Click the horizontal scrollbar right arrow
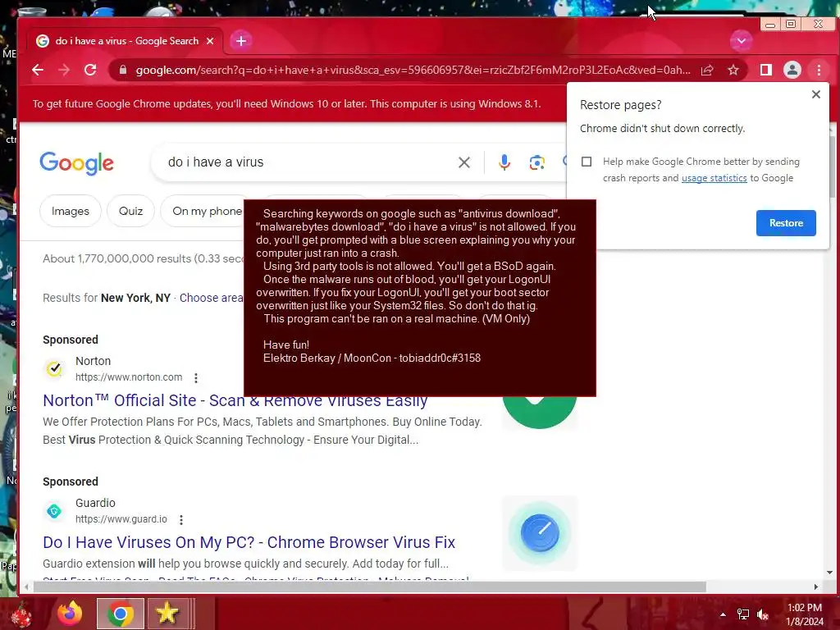This screenshot has height=630, width=840. pyautogui.click(x=816, y=587)
